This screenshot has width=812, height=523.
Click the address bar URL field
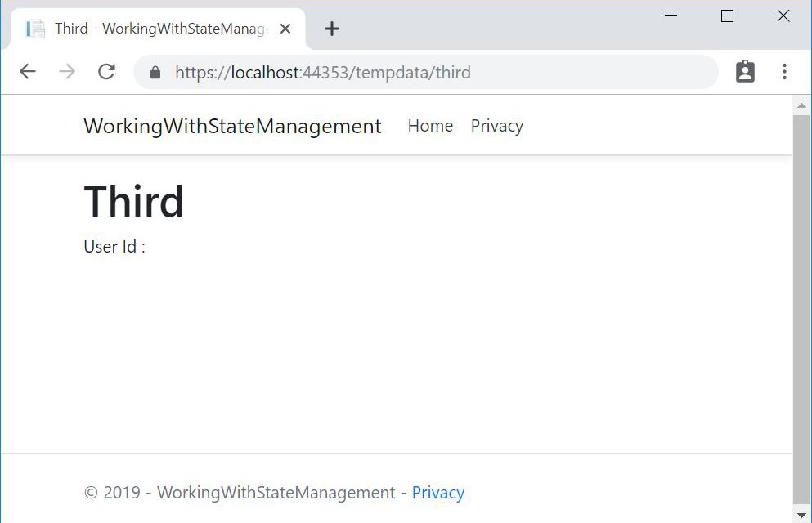pos(425,73)
